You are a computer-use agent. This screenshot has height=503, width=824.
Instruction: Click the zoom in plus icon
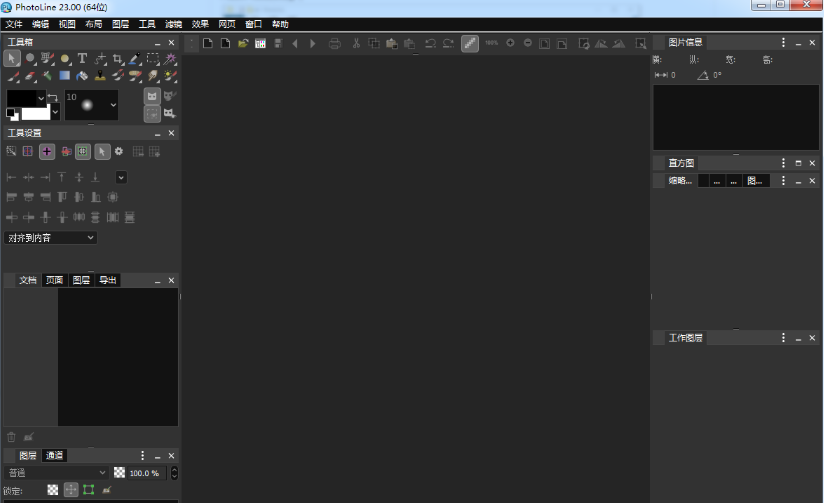(x=510, y=43)
